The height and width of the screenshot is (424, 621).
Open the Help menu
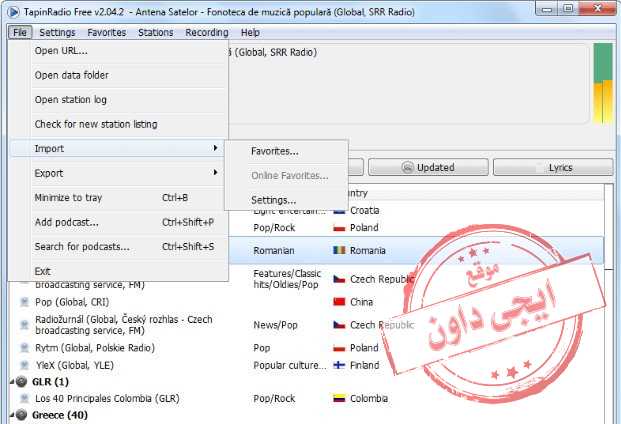click(250, 32)
